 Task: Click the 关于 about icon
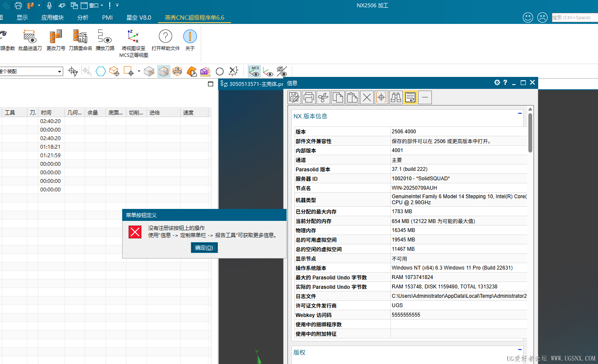click(190, 37)
